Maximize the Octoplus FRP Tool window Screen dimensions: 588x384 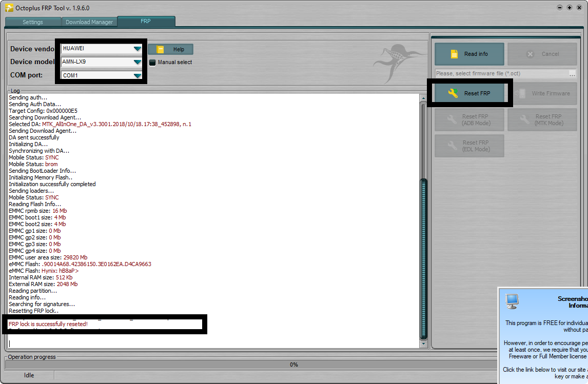click(x=569, y=8)
